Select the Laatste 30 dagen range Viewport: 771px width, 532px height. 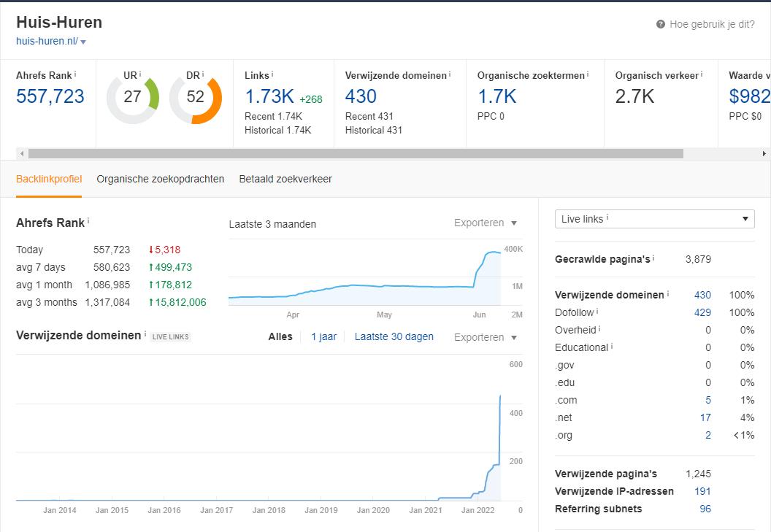click(394, 337)
